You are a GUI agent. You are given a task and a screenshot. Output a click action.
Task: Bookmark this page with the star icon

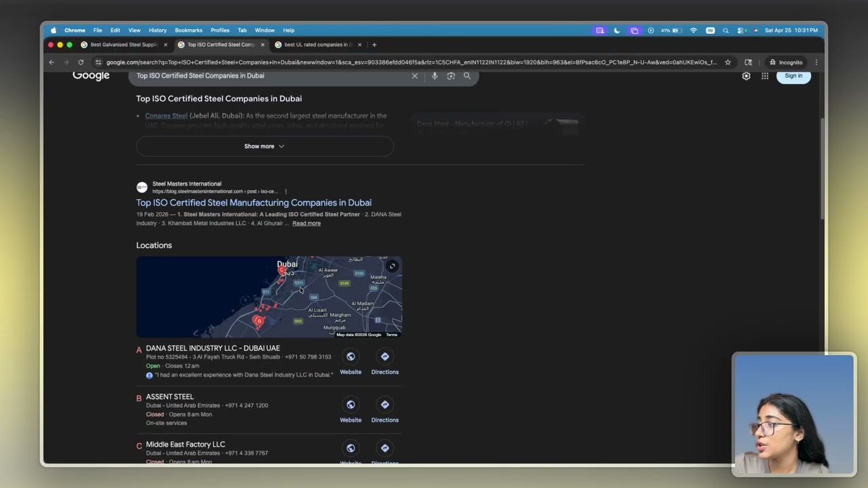point(728,62)
